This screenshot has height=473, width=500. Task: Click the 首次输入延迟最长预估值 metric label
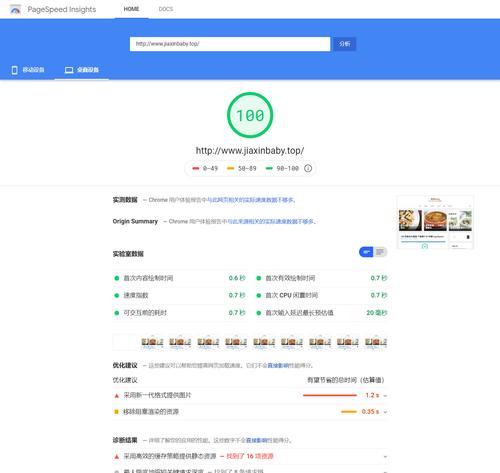(x=299, y=313)
